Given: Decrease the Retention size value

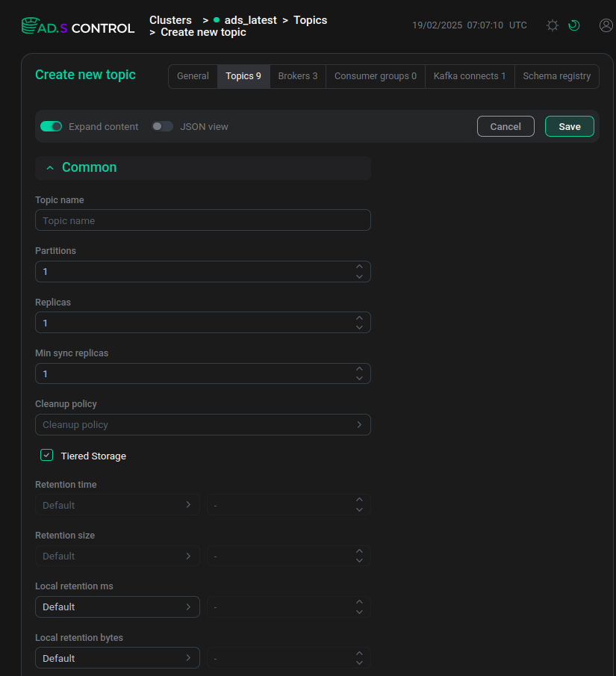Looking at the screenshot, I should (x=359, y=560).
